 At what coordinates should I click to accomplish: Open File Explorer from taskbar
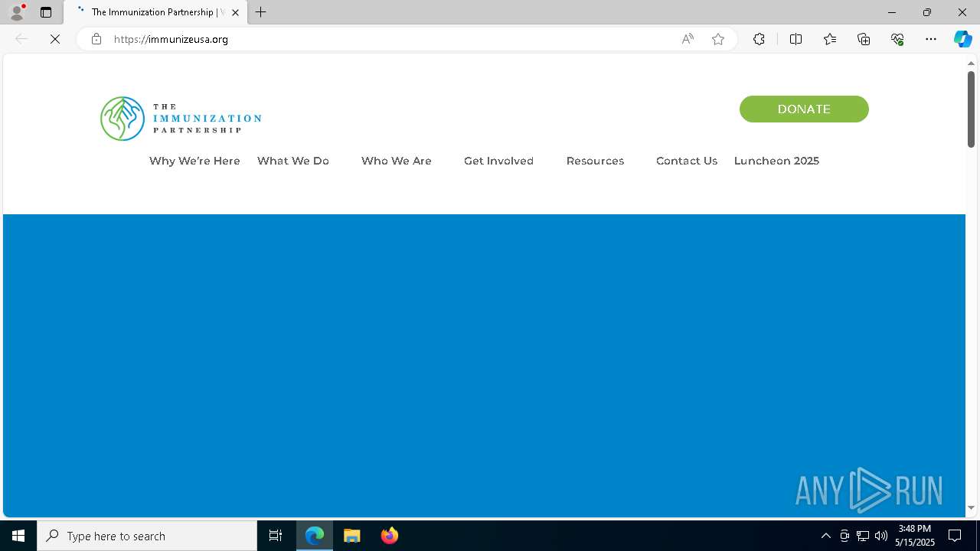coord(351,536)
